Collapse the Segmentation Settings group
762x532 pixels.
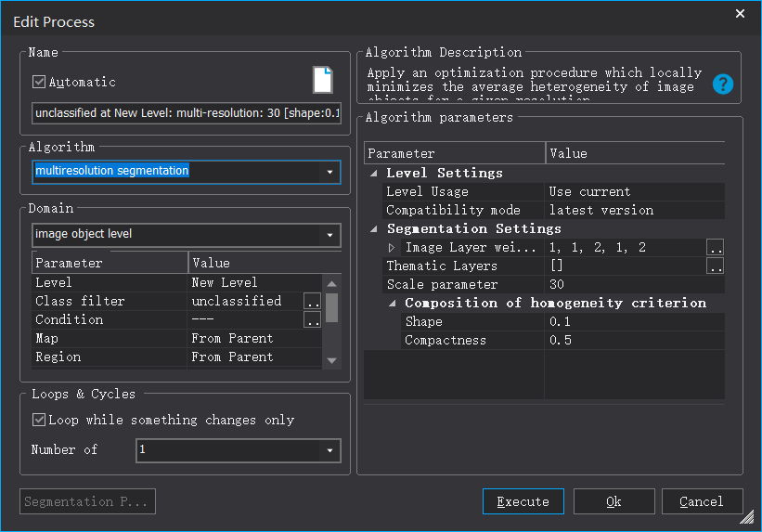point(374,228)
